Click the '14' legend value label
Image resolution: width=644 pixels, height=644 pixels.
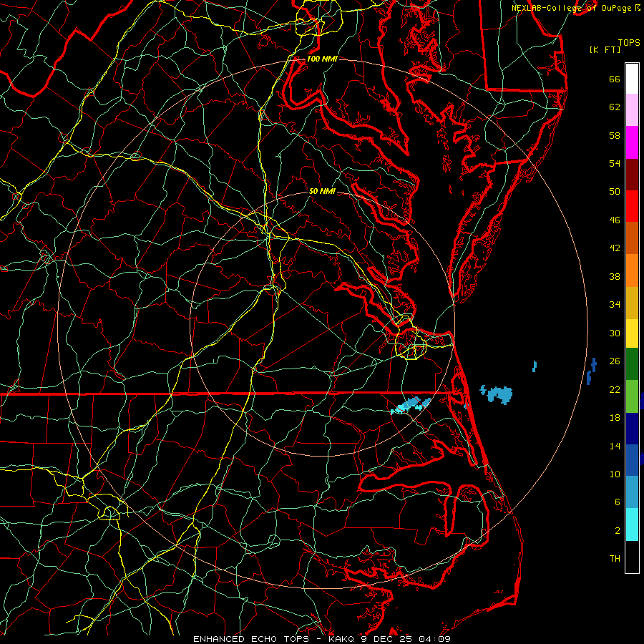[x=615, y=446]
